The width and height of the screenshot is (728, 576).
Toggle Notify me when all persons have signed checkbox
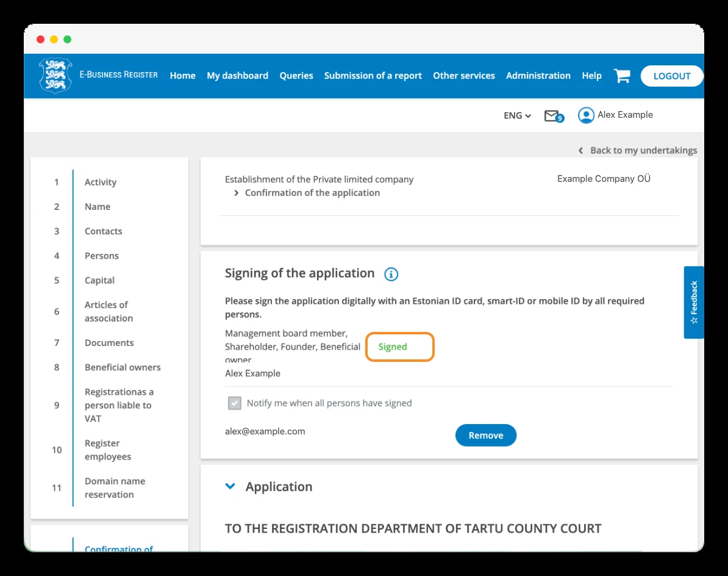click(x=235, y=403)
